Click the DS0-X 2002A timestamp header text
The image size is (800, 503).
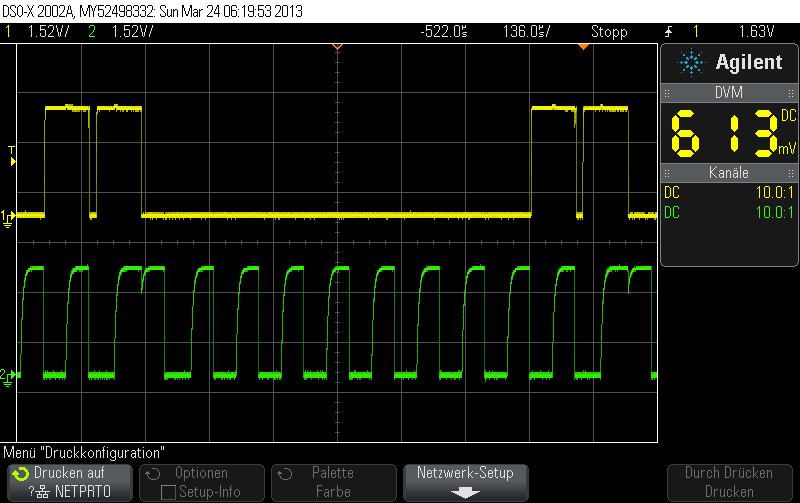[x=153, y=11]
